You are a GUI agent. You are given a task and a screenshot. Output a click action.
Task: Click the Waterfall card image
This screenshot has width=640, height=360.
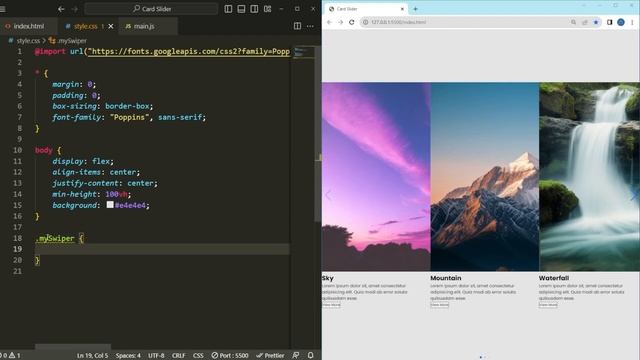pyautogui.click(x=589, y=177)
